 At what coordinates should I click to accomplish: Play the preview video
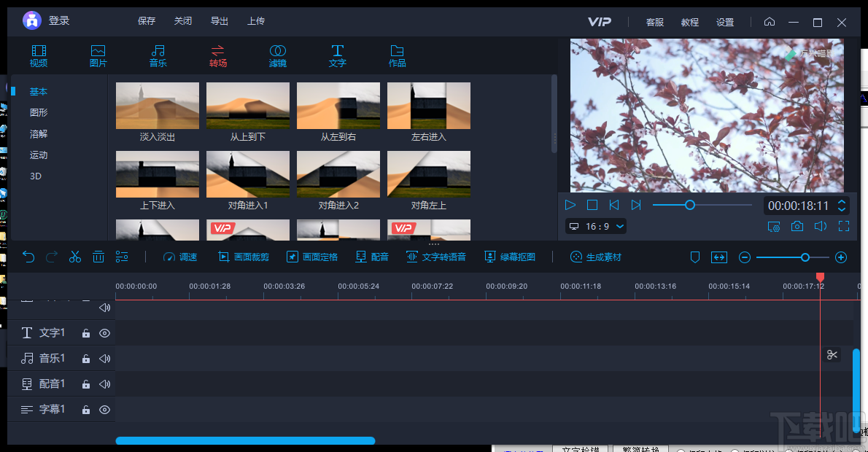click(570, 205)
